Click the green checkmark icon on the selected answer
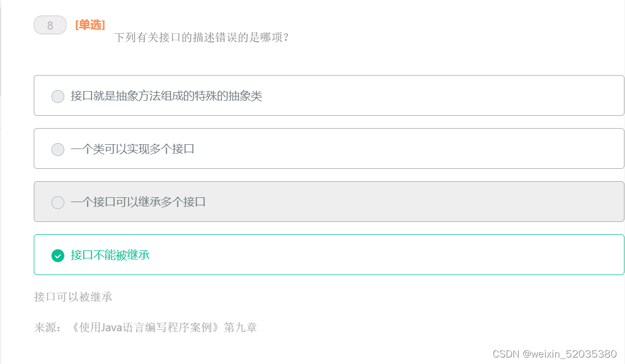 pyautogui.click(x=57, y=255)
